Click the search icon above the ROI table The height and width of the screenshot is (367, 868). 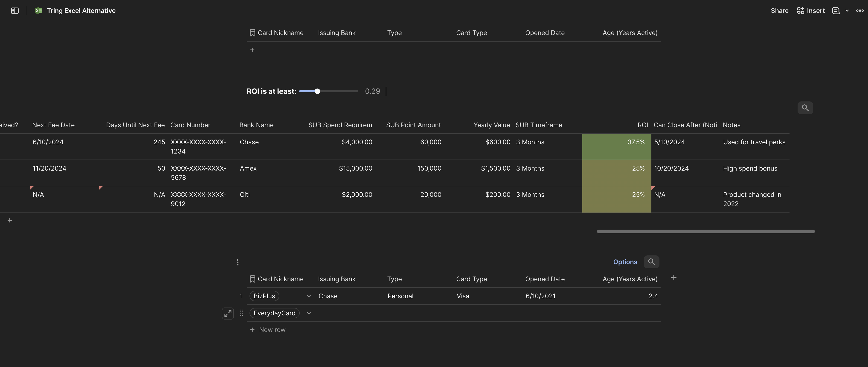pos(805,108)
